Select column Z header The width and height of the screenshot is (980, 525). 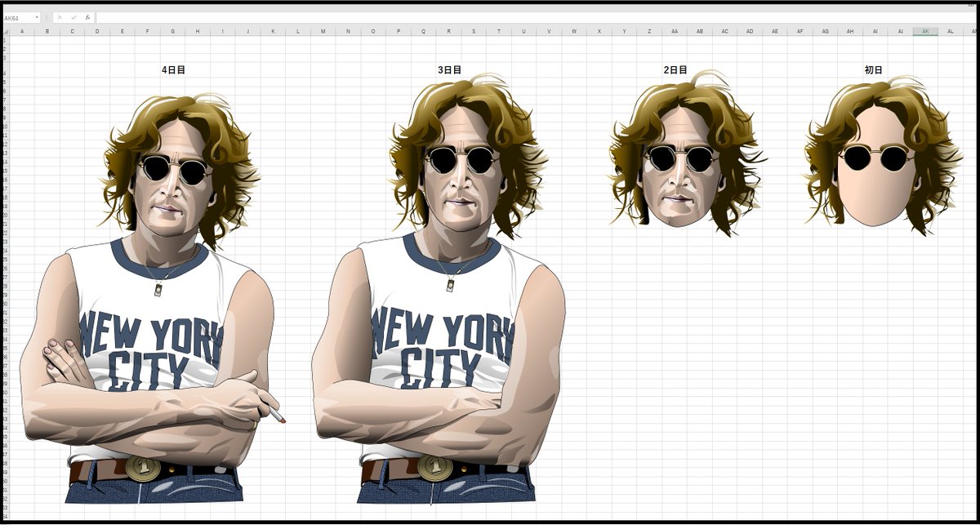649,32
